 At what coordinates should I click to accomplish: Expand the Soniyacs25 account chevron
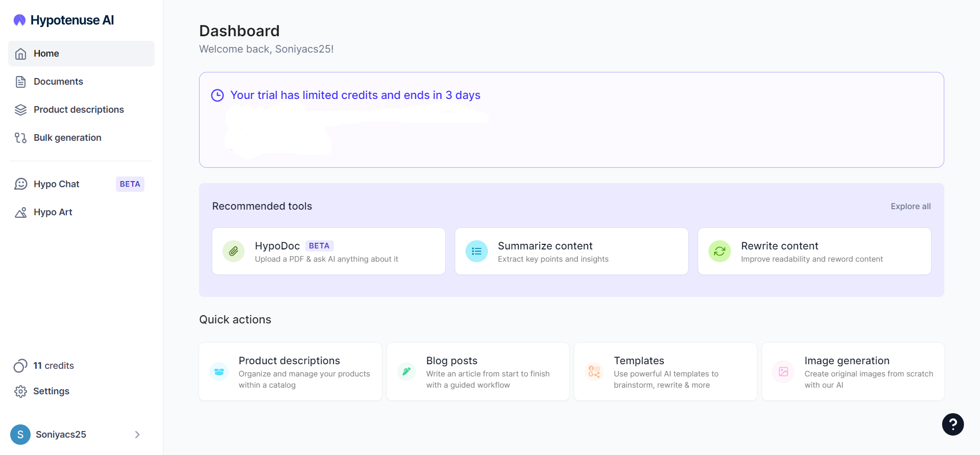tap(137, 435)
